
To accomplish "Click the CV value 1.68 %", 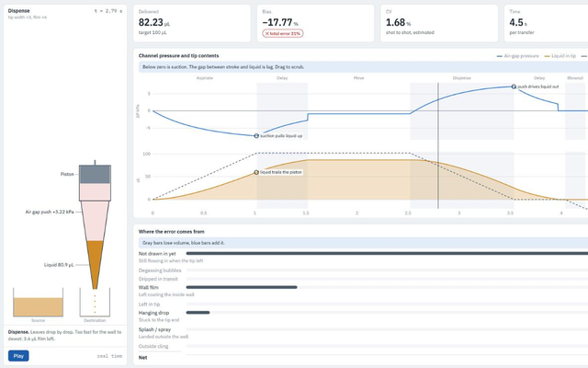I will (398, 22).
